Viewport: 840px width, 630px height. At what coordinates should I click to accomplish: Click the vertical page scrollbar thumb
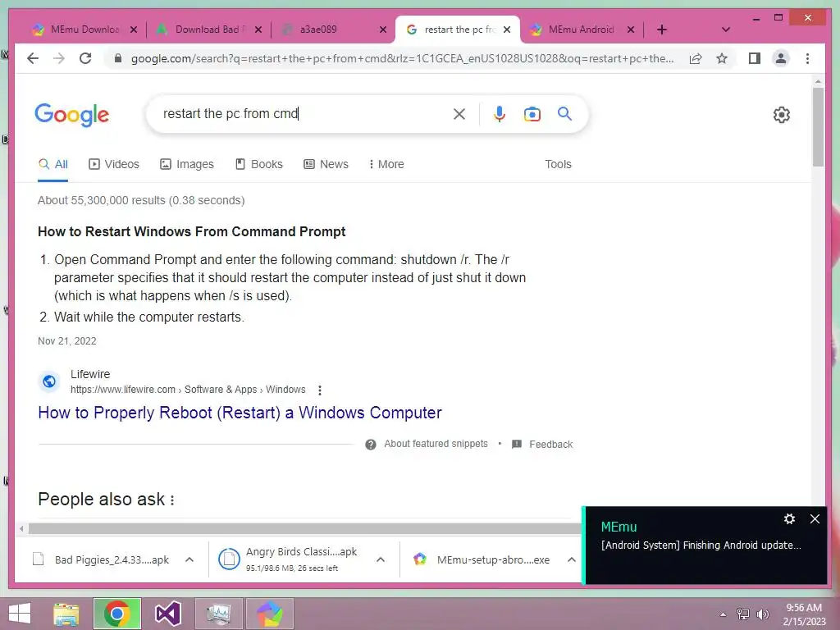[x=818, y=127]
